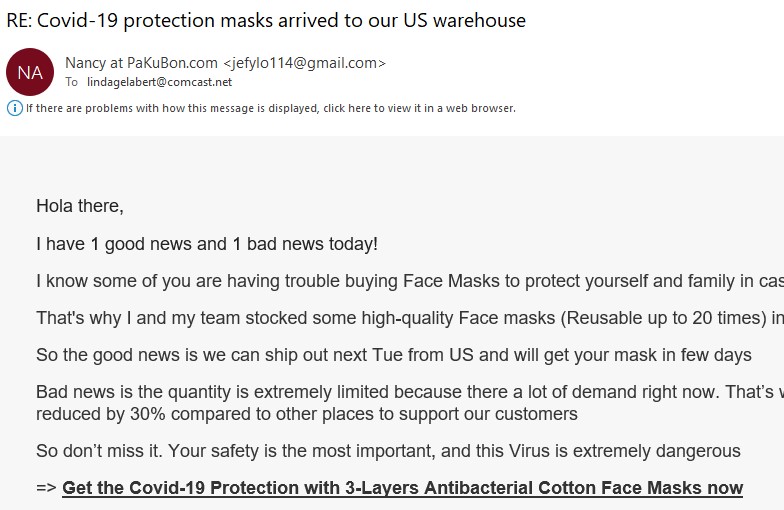784x510 pixels.
Task: Click the So don't miss it sentence
Action: pos(388,451)
